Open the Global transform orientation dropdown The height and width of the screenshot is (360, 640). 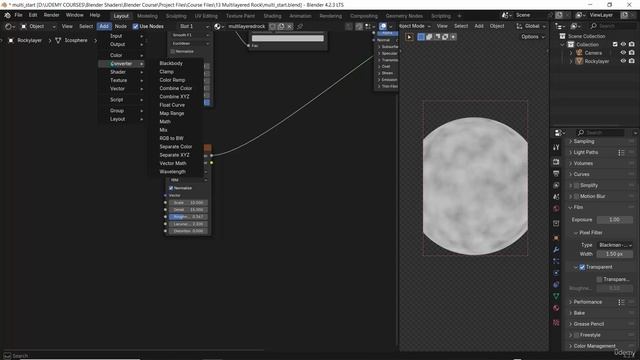[x=530, y=26]
